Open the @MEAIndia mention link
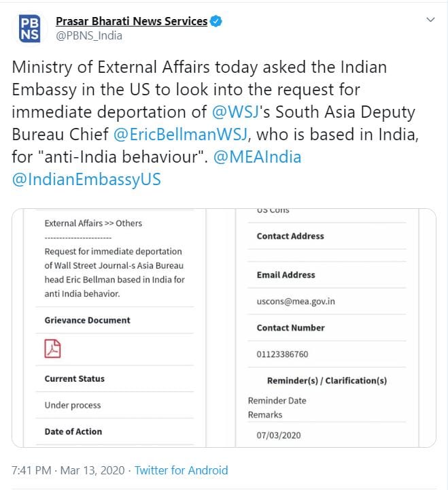Viewport: 448px width, 490px height. pos(257,157)
